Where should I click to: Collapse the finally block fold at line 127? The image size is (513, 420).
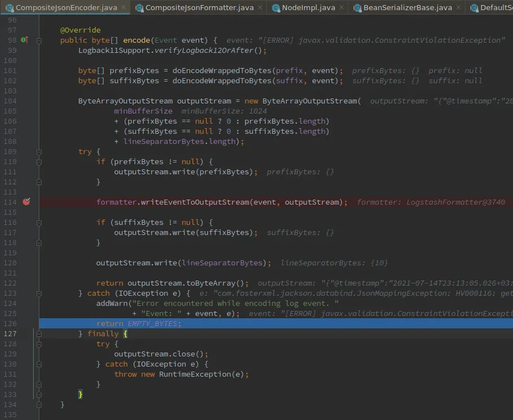39,334
